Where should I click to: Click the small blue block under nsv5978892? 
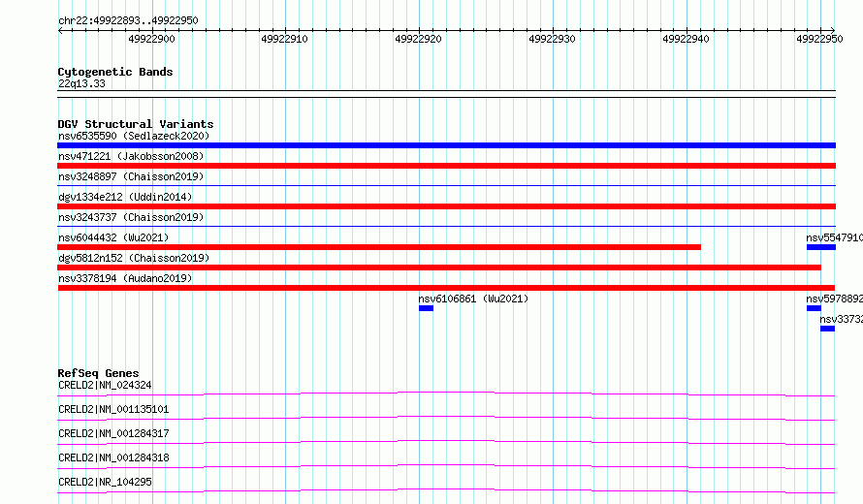tap(814, 308)
